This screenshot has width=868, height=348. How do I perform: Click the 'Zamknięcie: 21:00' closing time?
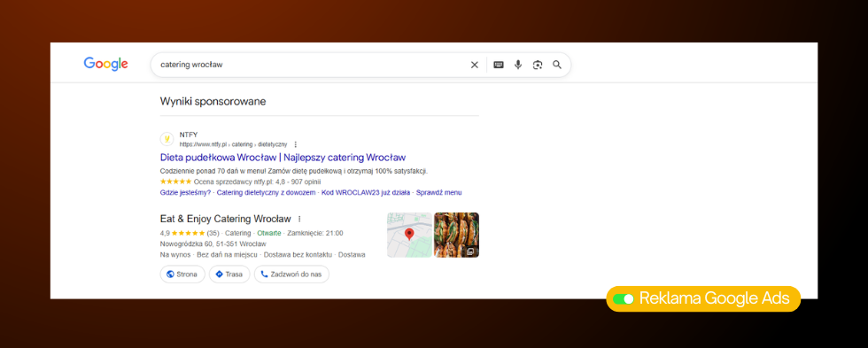pos(315,233)
